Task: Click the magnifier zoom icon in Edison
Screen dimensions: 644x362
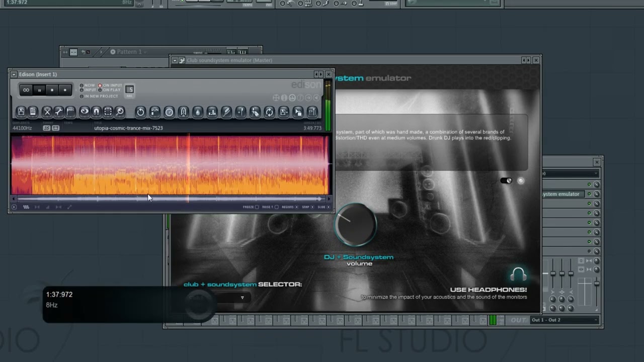Action: click(x=120, y=112)
